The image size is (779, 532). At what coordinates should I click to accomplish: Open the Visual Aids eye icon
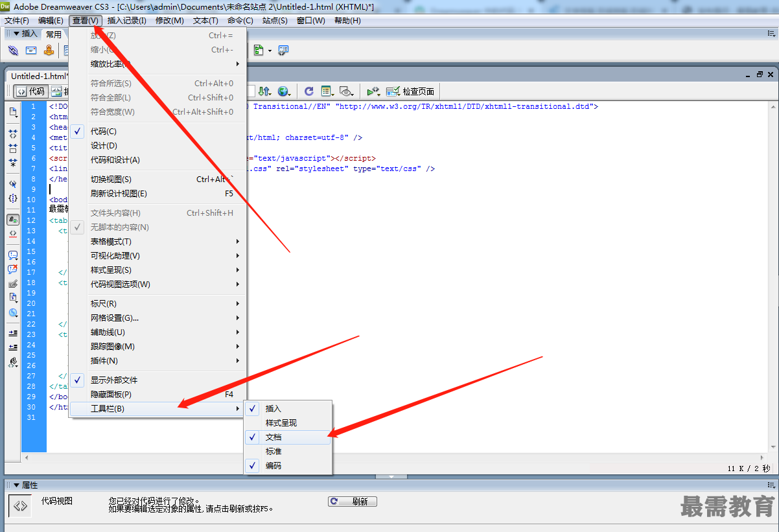346,91
